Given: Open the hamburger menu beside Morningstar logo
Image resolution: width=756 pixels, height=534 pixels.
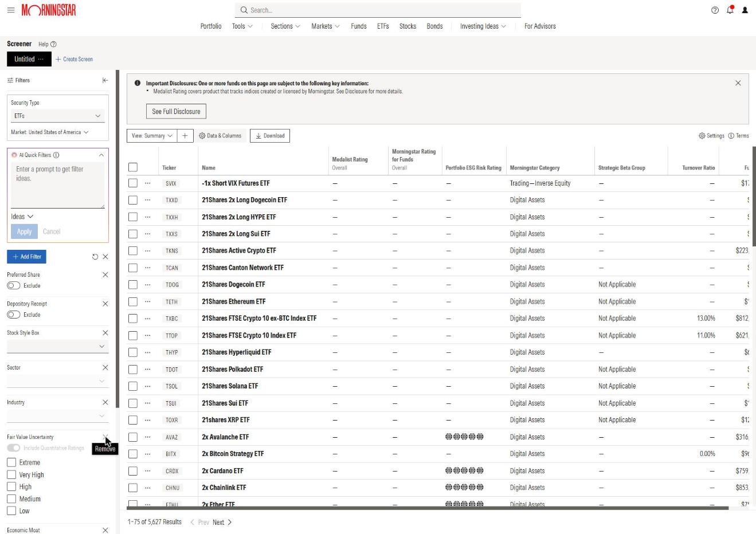Looking at the screenshot, I should tap(11, 10).
